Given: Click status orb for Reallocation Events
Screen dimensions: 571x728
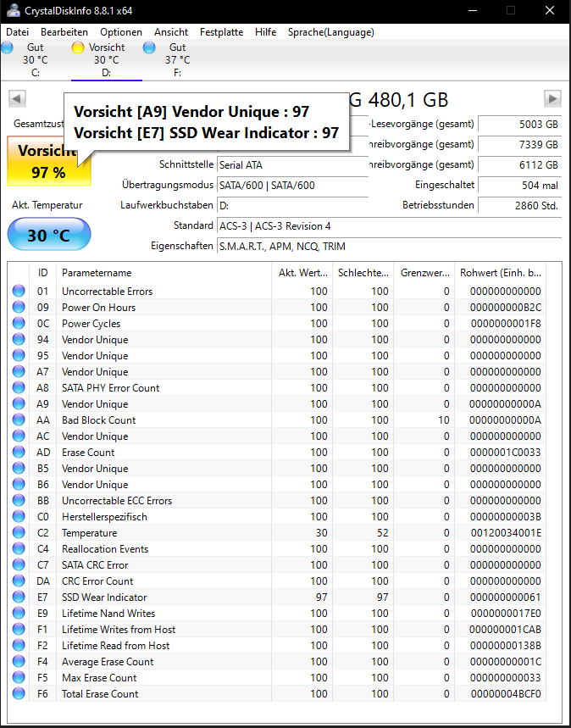Looking at the screenshot, I should (19, 549).
